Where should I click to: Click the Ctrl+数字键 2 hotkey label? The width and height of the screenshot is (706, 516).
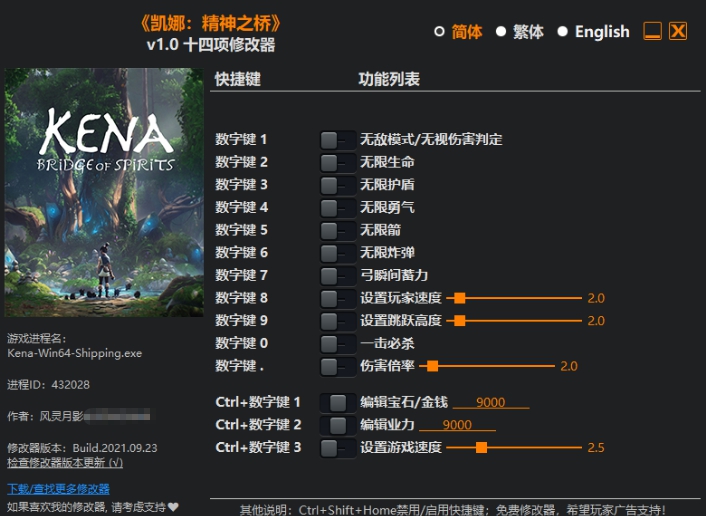tap(258, 425)
